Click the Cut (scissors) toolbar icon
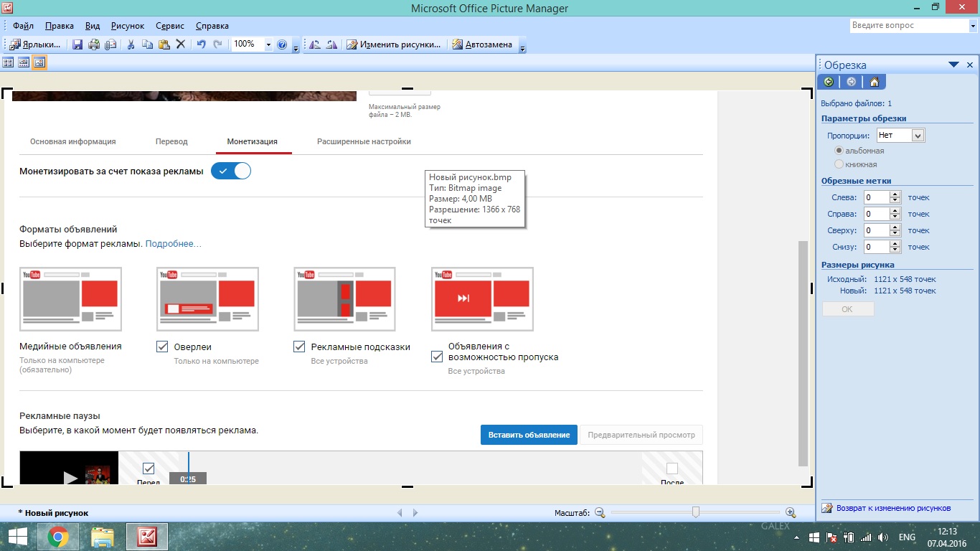Screen dimensions: 980x551 [x=131, y=44]
